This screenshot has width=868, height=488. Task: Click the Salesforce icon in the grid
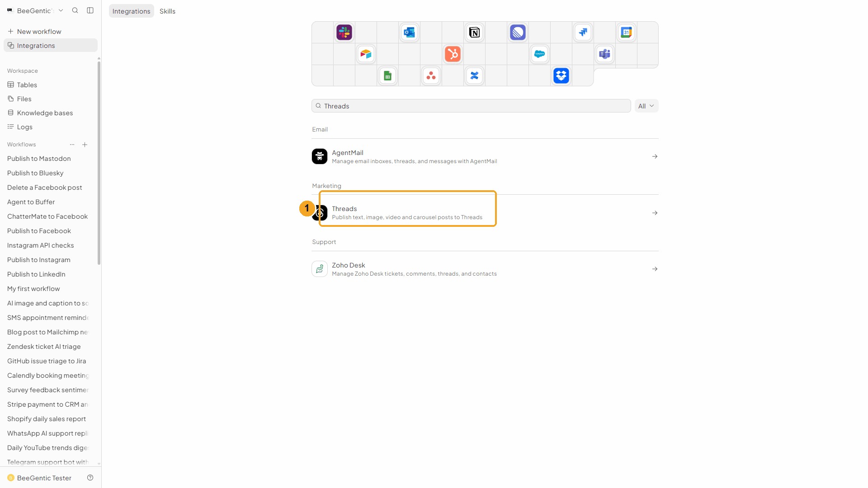[539, 54]
